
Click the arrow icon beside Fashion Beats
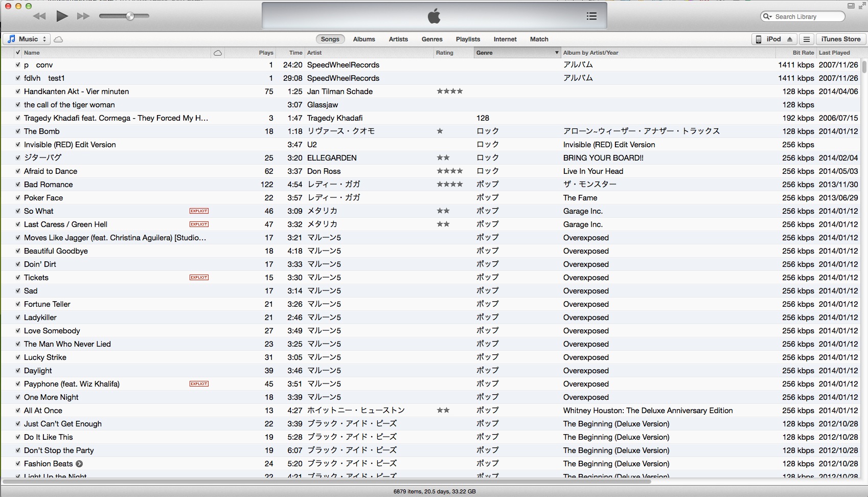click(x=79, y=464)
